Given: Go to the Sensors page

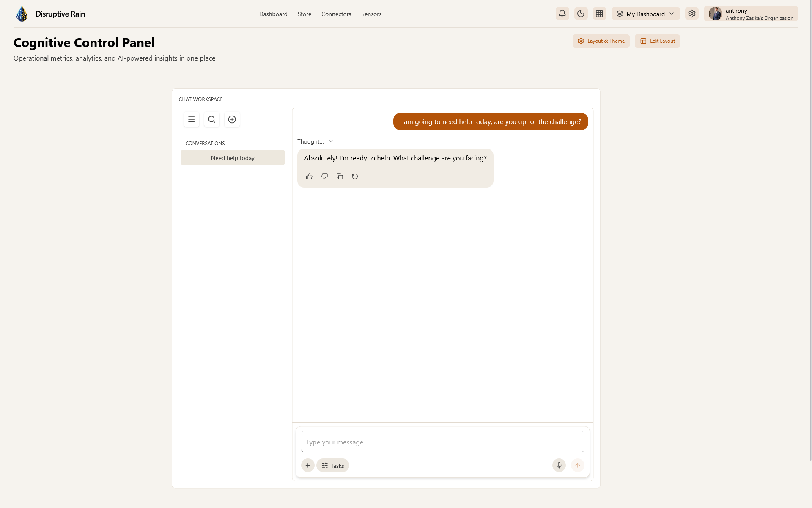Looking at the screenshot, I should pos(371,14).
